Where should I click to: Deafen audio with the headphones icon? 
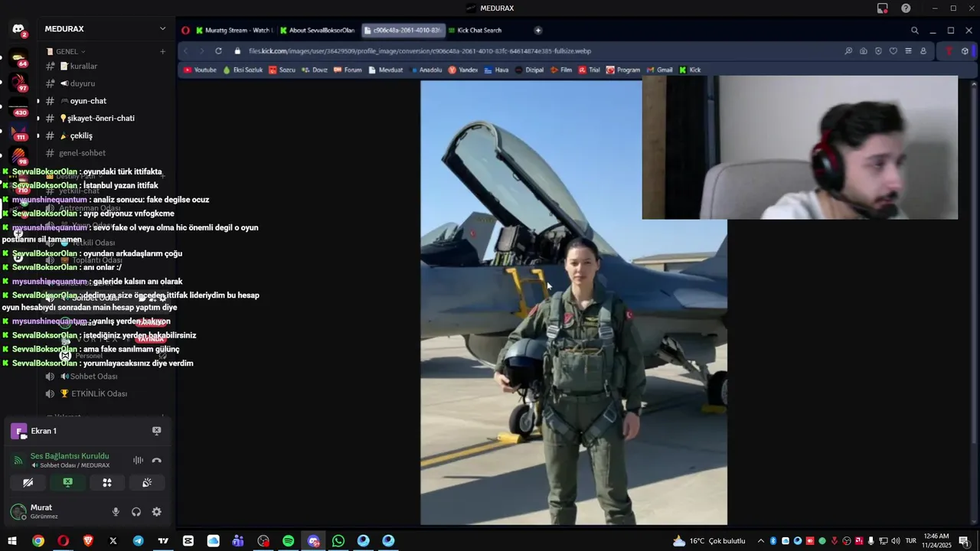(x=136, y=512)
